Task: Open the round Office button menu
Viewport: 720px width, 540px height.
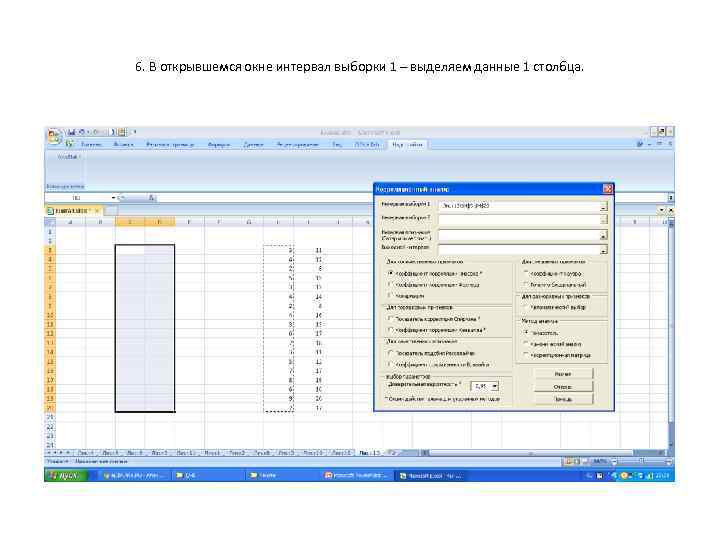Action: coord(54,136)
